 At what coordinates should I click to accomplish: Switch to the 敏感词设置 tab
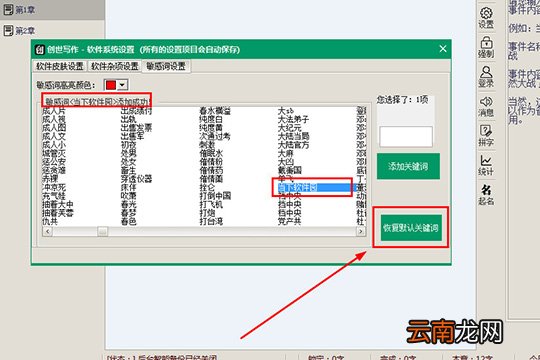click(x=166, y=66)
